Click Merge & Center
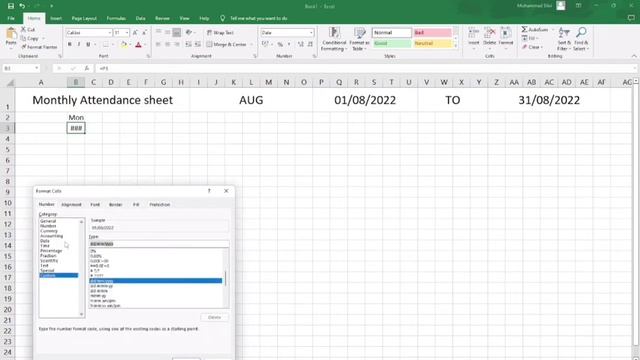Viewport: 640px width, 360px height. (x=227, y=44)
